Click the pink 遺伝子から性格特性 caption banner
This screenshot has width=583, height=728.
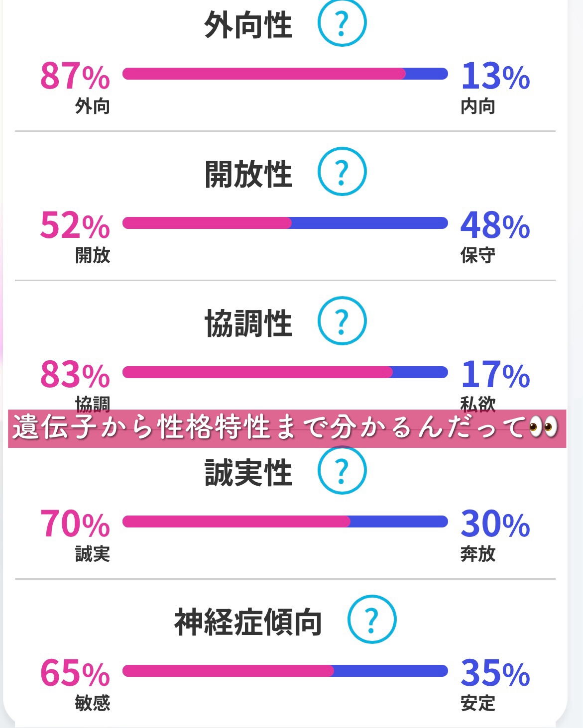(287, 428)
